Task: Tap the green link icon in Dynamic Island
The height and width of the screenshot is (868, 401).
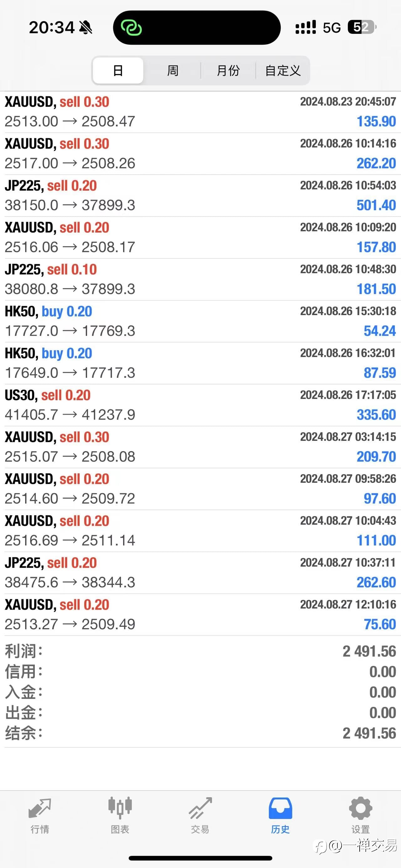Action: click(x=131, y=28)
